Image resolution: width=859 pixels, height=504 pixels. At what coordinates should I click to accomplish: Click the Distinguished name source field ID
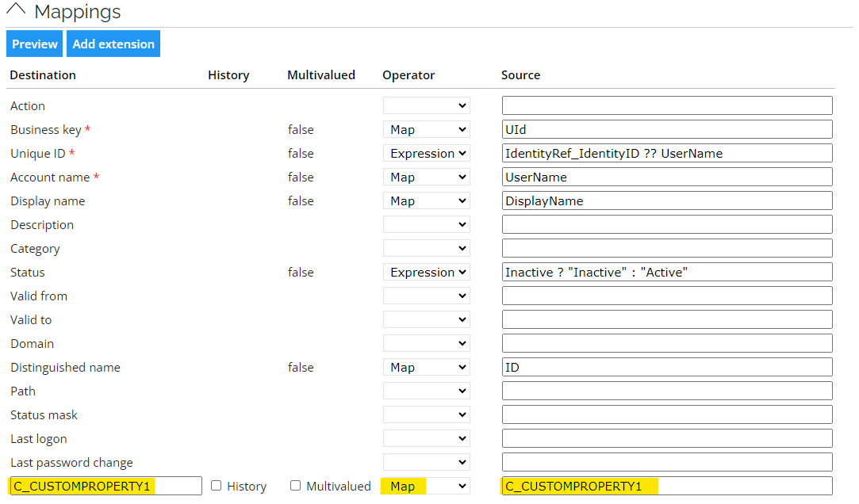pyautogui.click(x=667, y=367)
